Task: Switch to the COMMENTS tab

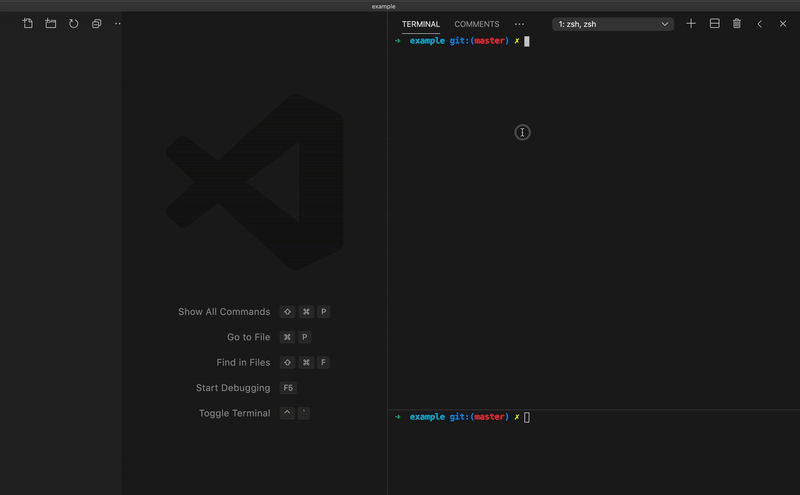Action: coord(477,24)
